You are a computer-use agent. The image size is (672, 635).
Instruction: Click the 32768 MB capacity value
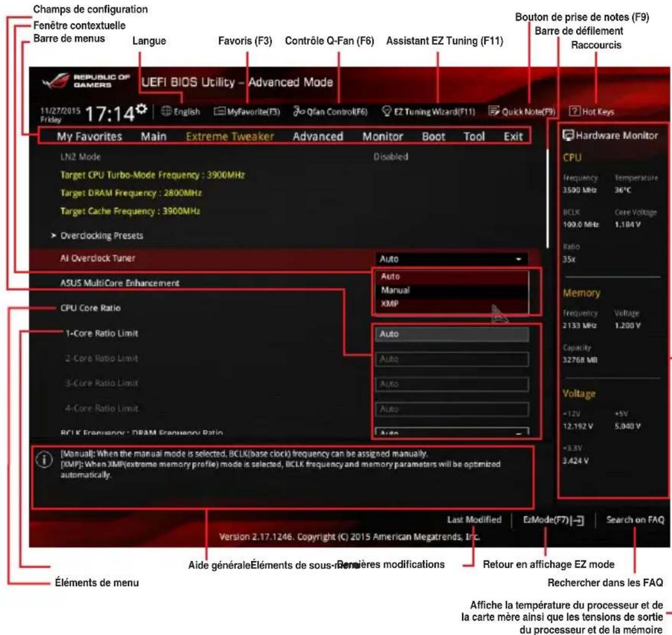coord(580,360)
